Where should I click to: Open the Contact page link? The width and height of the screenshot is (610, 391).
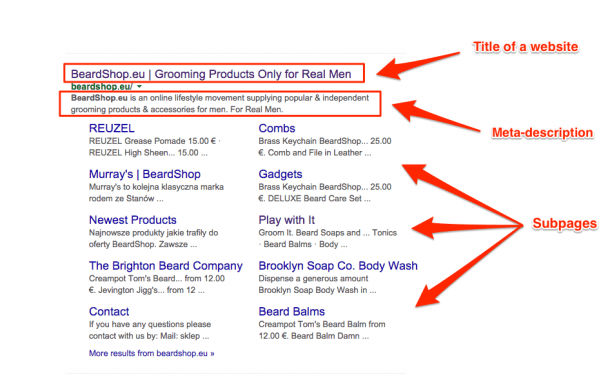click(x=109, y=312)
